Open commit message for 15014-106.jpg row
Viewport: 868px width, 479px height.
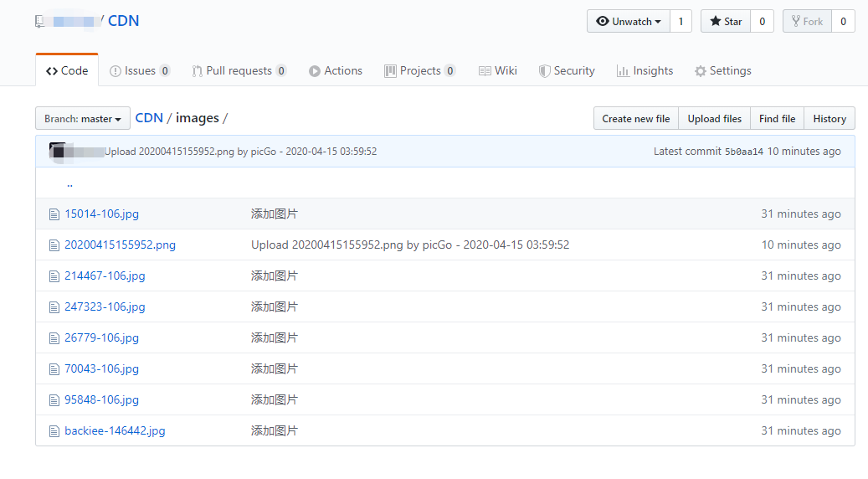click(275, 214)
